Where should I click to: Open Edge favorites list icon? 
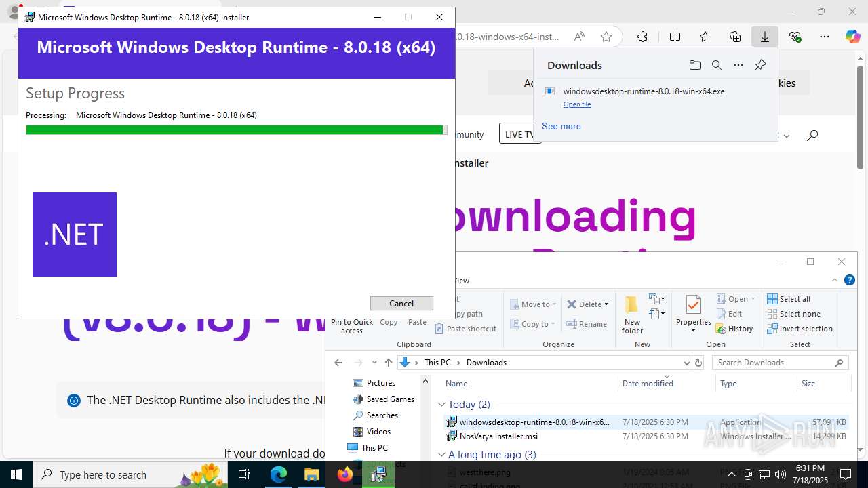(x=705, y=37)
